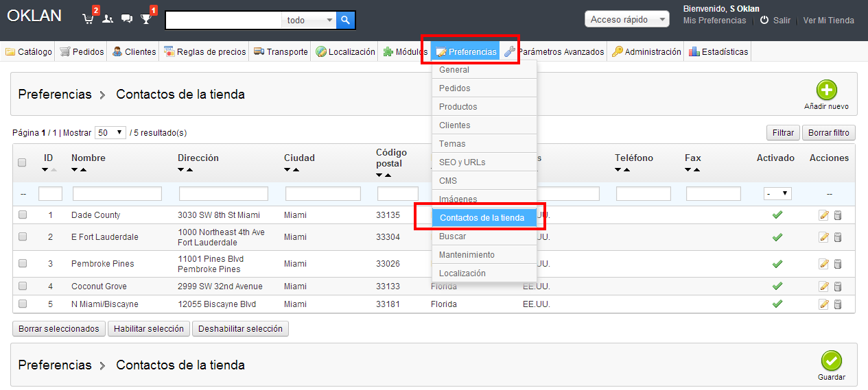Click Deshabilitar selección button
The width and height of the screenshot is (868, 390).
pos(240,329)
